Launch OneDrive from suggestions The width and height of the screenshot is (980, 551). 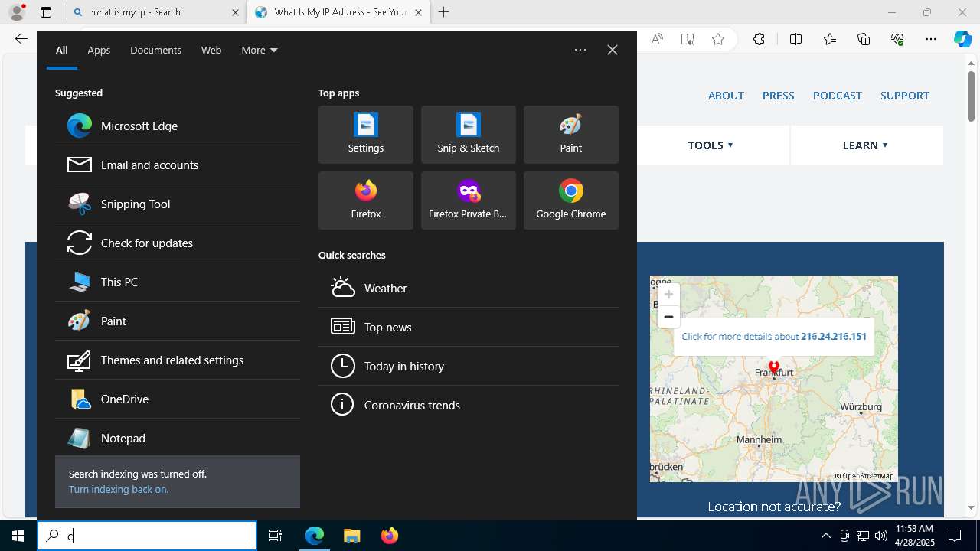click(x=178, y=399)
